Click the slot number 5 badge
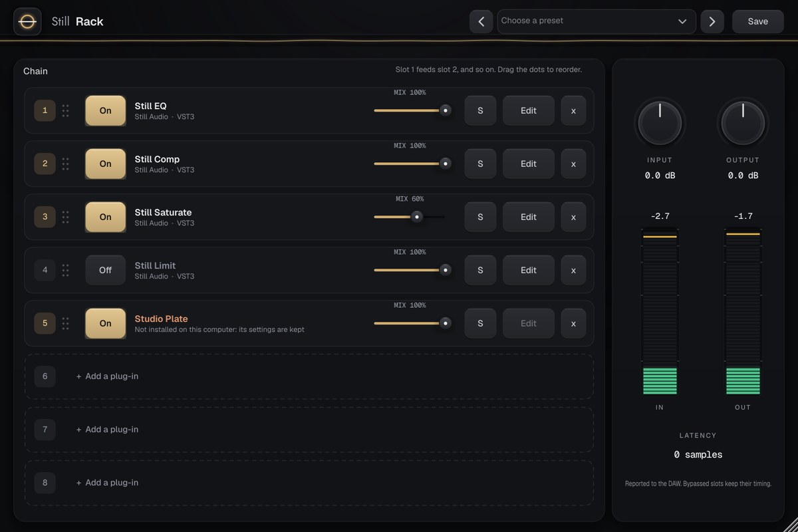Image resolution: width=798 pixels, height=532 pixels. pyautogui.click(x=45, y=323)
